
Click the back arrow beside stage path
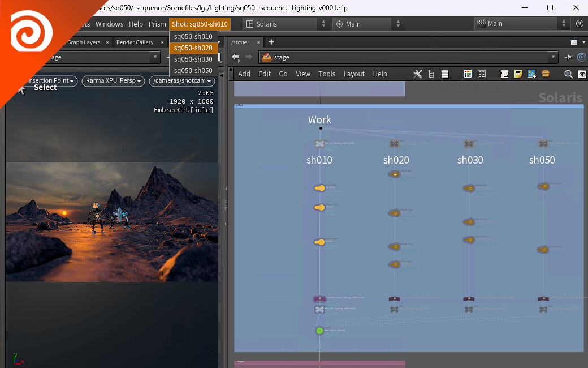pyautogui.click(x=236, y=57)
